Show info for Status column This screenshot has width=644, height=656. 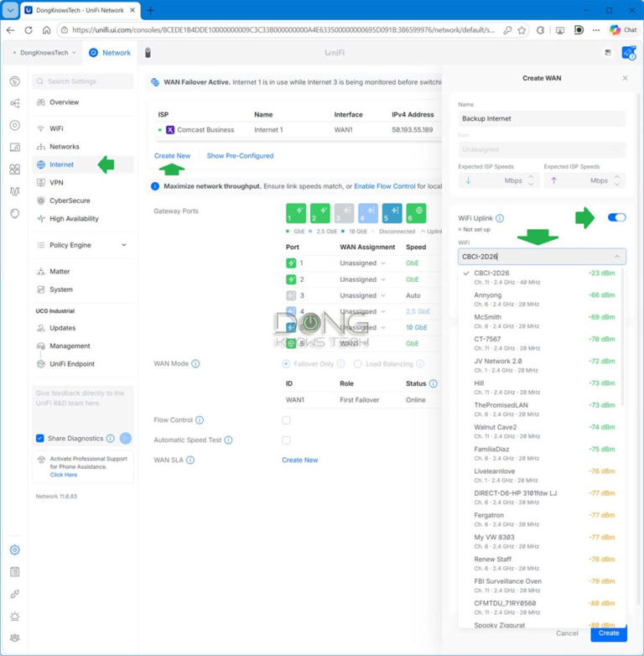click(434, 383)
